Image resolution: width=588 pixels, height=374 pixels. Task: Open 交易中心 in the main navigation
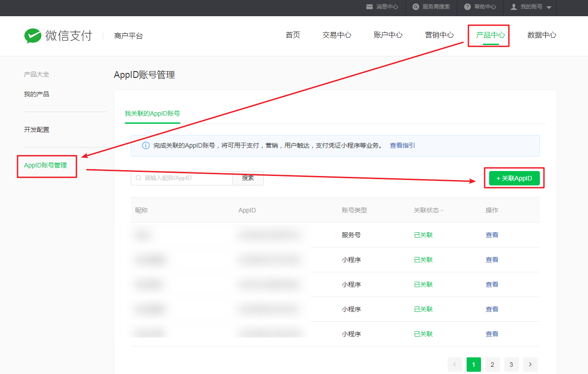pyautogui.click(x=337, y=35)
